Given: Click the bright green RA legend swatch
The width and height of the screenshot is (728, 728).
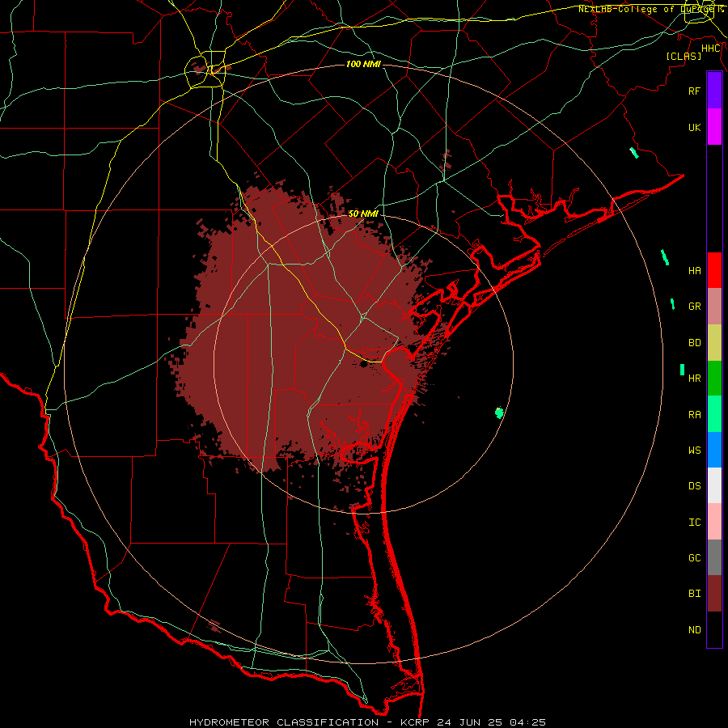Looking at the screenshot, I should tap(714, 414).
